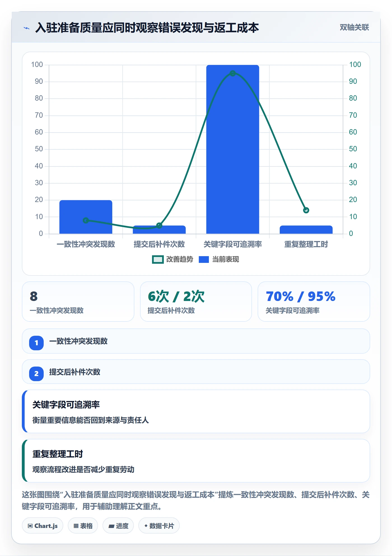This screenshot has height=556, width=392.
Task: Select list row 一致性冲突发现数 numbered 1
Action: coord(196,341)
